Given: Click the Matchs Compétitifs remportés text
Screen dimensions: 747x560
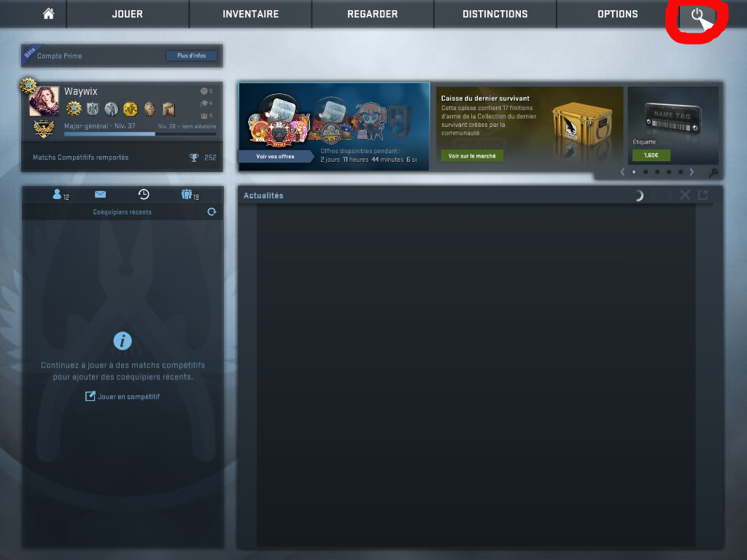Looking at the screenshot, I should [80, 157].
